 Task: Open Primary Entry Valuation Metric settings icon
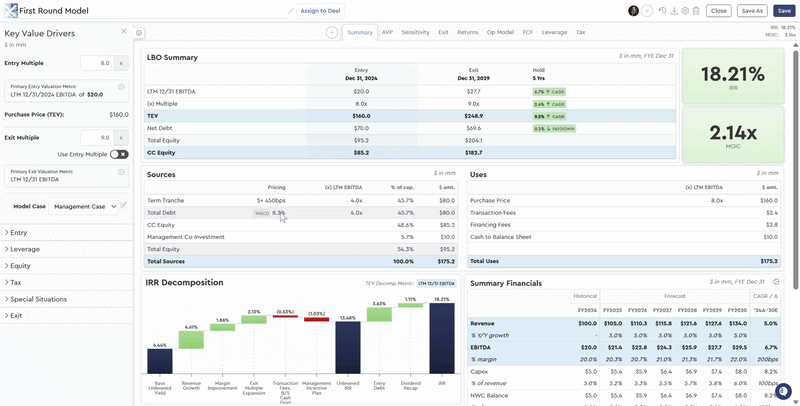pyautogui.click(x=121, y=87)
